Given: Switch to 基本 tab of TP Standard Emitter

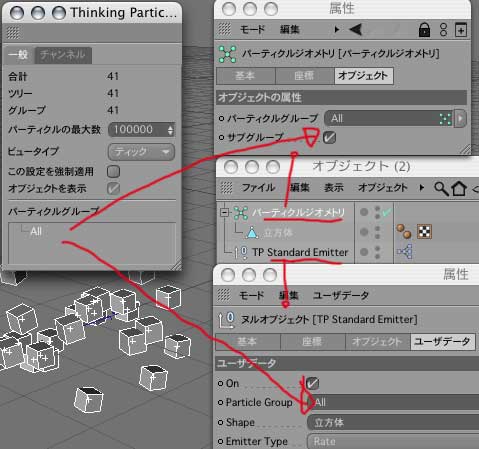Looking at the screenshot, I should (x=248, y=342).
